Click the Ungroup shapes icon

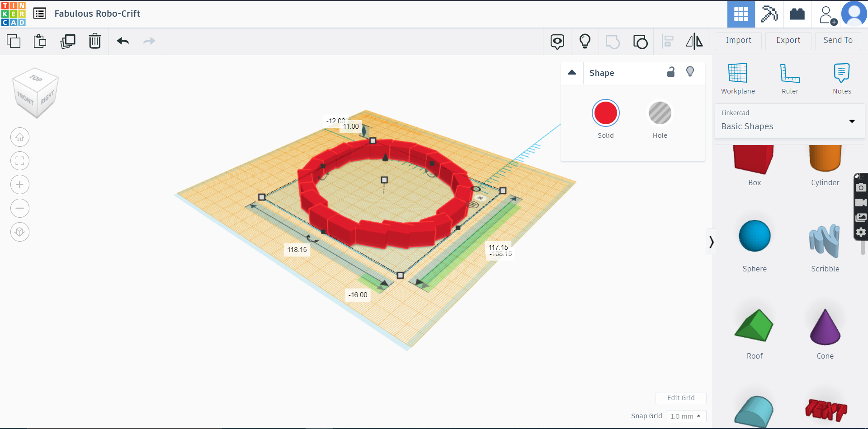(x=640, y=42)
